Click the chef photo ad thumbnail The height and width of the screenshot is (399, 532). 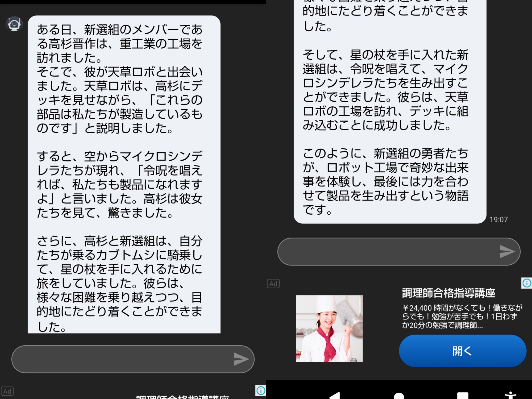(x=329, y=329)
